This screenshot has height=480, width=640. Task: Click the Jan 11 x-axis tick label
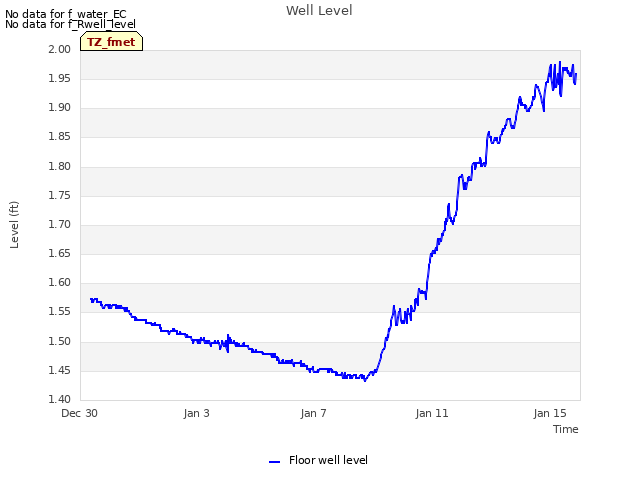click(432, 413)
